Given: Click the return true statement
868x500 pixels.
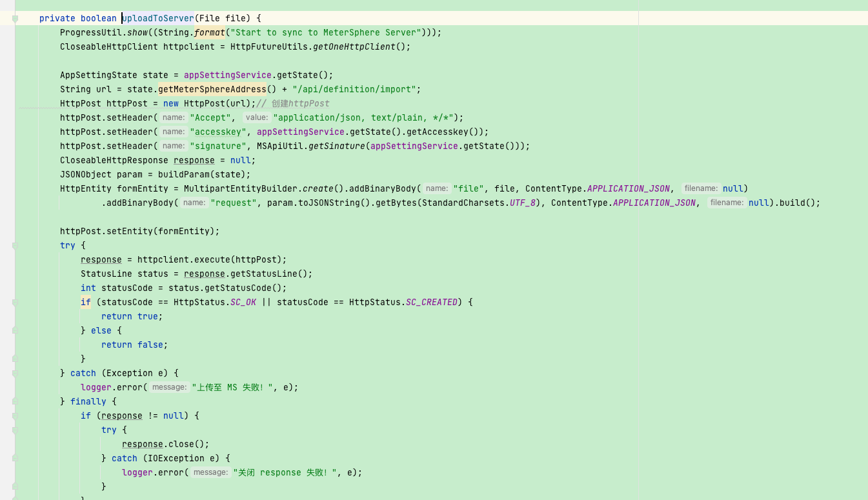Looking at the screenshot, I should [132, 316].
